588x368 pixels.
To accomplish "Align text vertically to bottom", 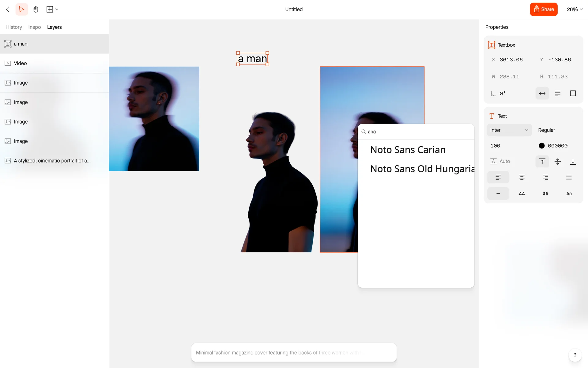I will pos(573,162).
